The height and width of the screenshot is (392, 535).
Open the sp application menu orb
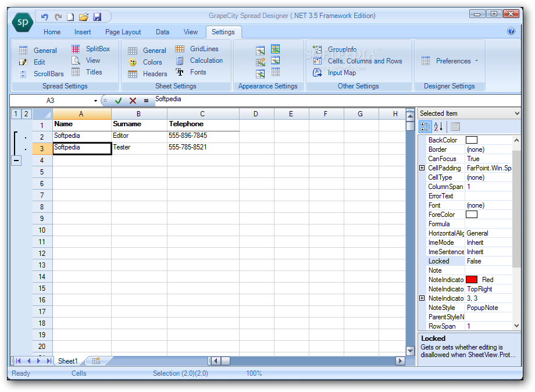coord(23,22)
